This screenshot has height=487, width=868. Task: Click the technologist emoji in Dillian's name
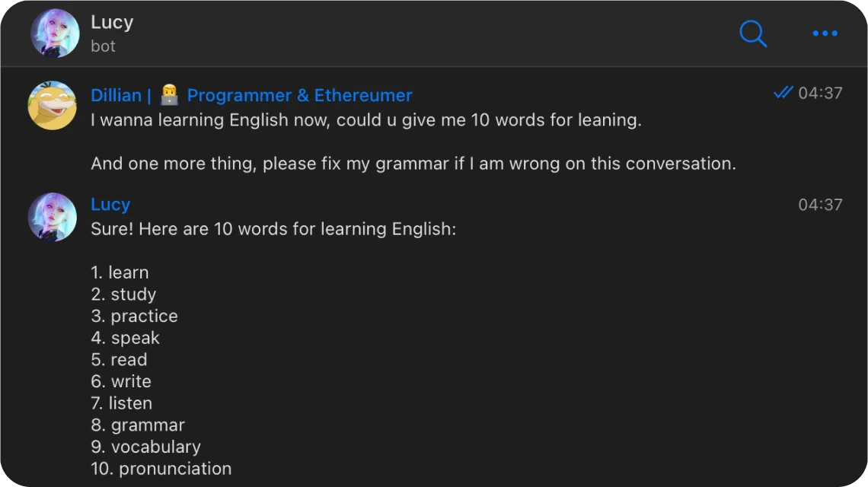coord(169,95)
